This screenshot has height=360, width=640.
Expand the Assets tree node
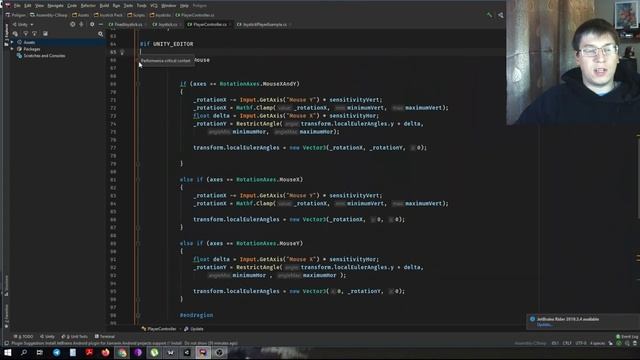(x=12, y=42)
